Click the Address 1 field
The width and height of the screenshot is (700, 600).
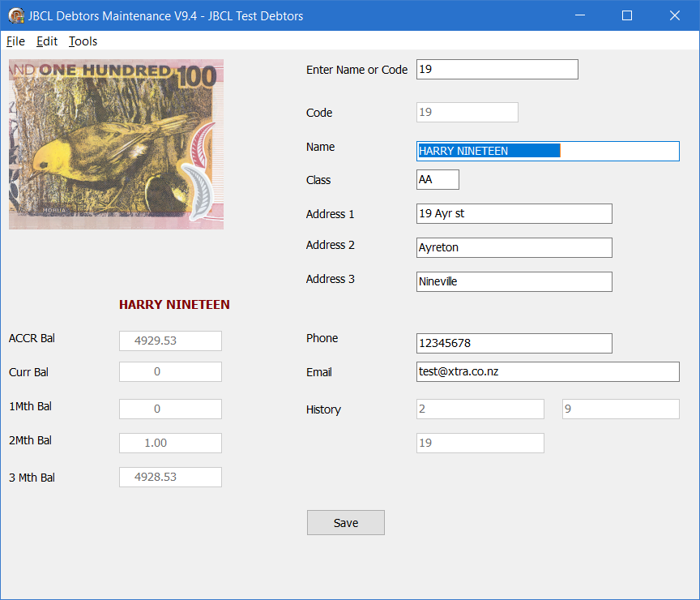[x=514, y=213]
